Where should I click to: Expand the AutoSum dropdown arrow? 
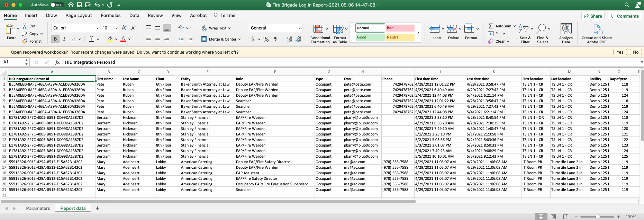(515, 26)
